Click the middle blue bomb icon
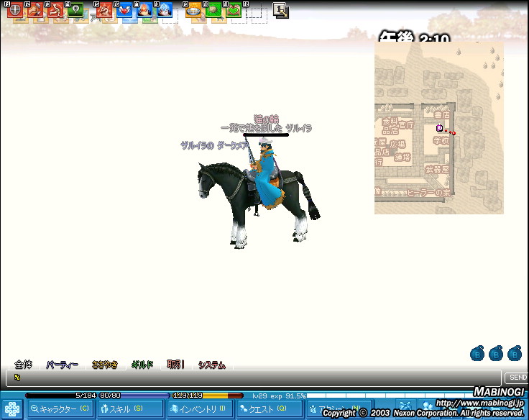The height and width of the screenshot is (420, 529). point(496,354)
